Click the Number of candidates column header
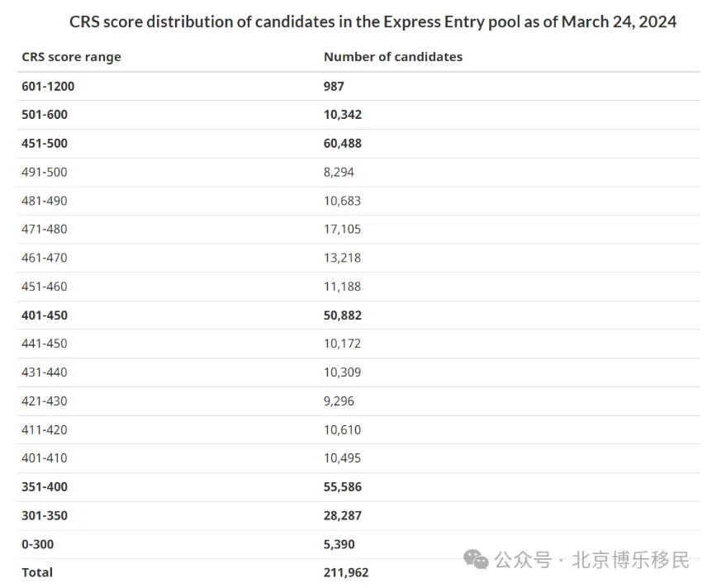712x588 pixels. (393, 57)
